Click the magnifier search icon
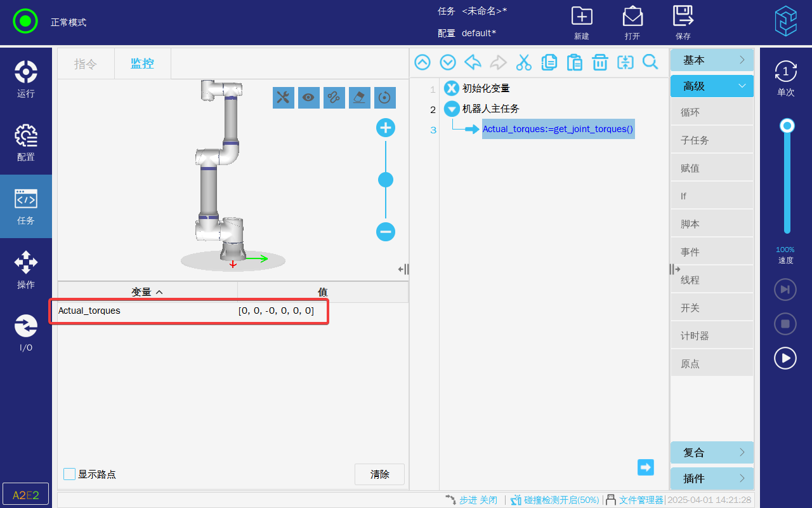The height and width of the screenshot is (508, 812). point(650,62)
